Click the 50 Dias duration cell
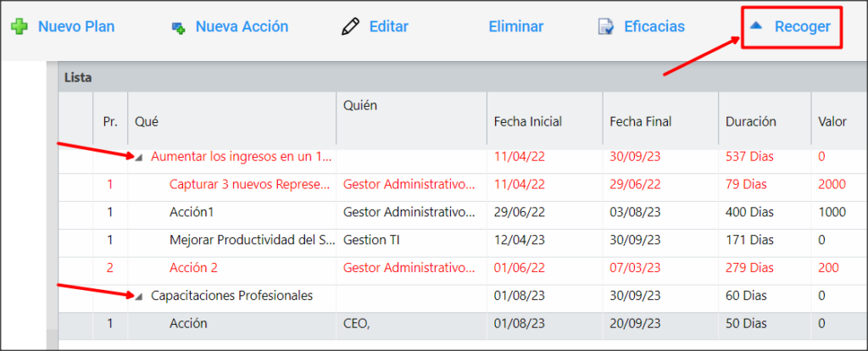This screenshot has height=351, width=868. [746, 324]
